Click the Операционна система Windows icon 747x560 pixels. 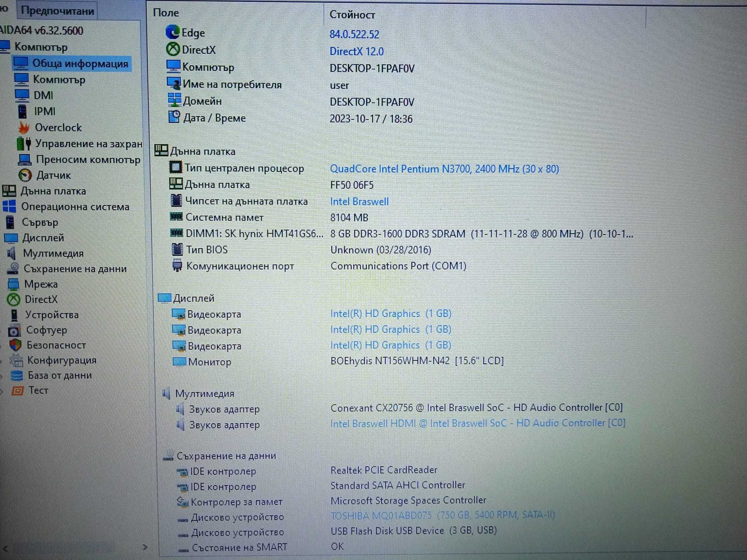[x=9, y=206]
